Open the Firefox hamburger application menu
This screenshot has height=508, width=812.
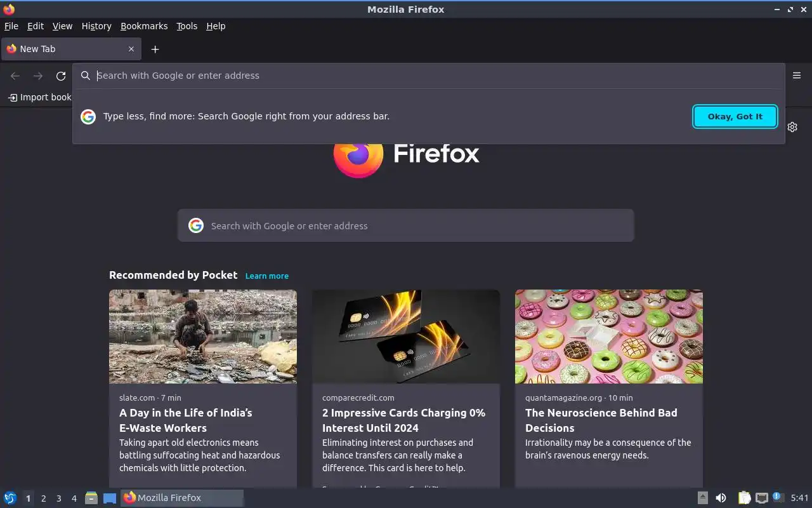[x=797, y=76]
